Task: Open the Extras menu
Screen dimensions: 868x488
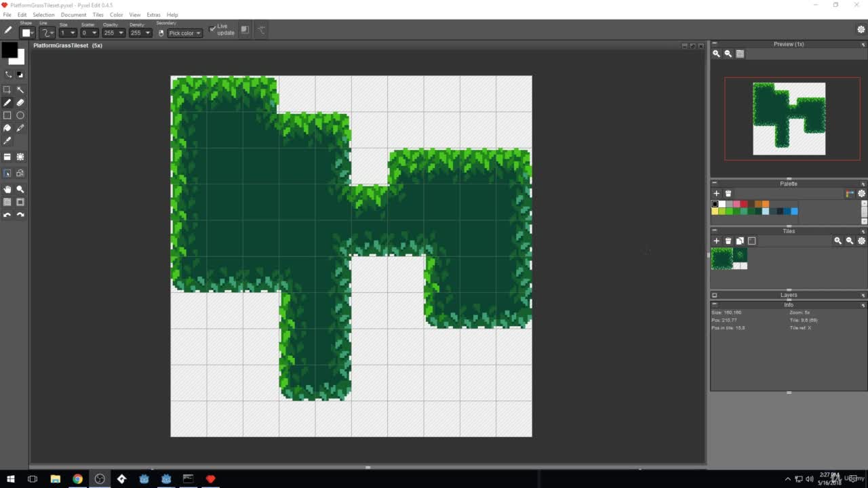Action: point(153,14)
